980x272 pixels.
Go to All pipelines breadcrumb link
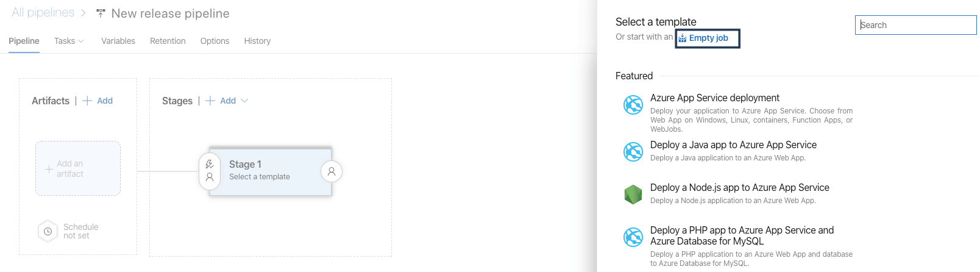coord(43,12)
